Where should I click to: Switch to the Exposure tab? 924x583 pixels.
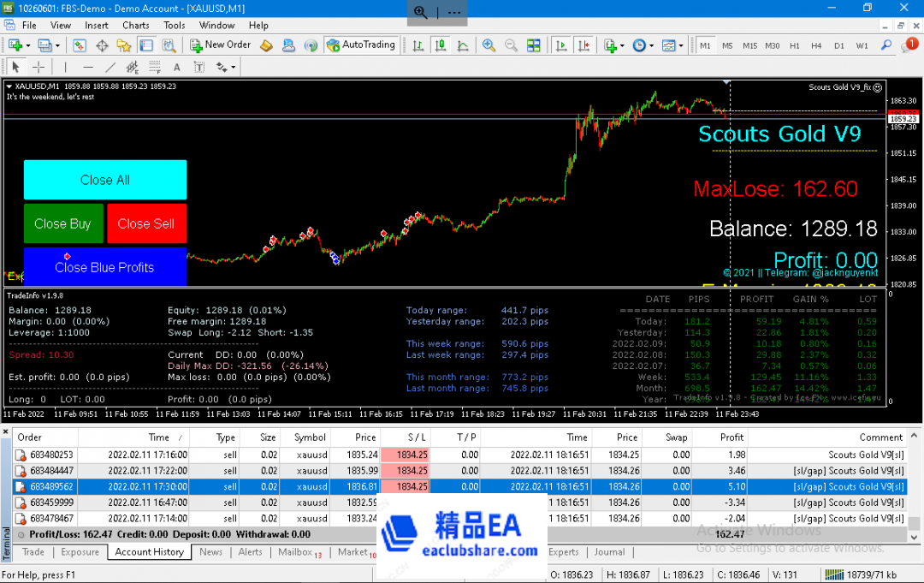tap(80, 552)
